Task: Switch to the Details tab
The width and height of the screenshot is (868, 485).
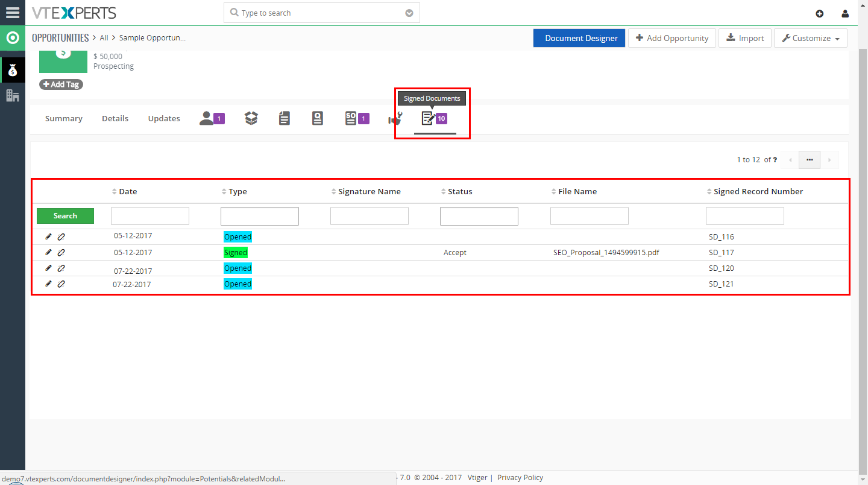Action: 115,118
